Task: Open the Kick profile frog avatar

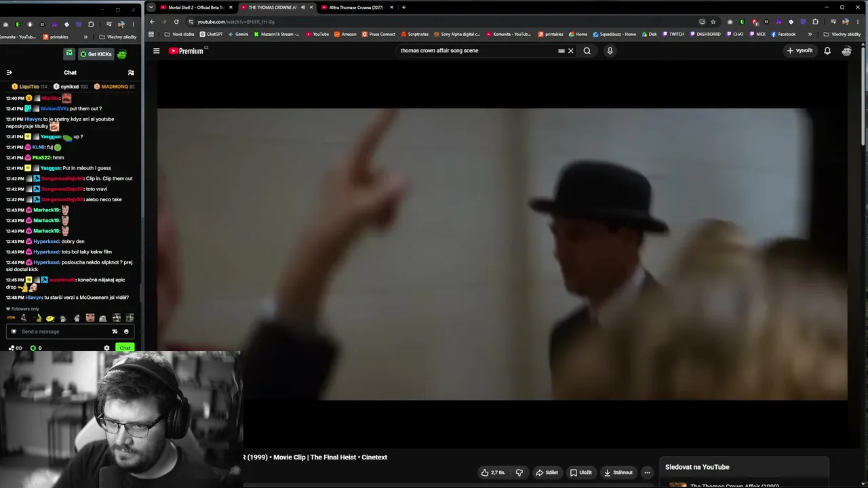Action: pos(122,54)
